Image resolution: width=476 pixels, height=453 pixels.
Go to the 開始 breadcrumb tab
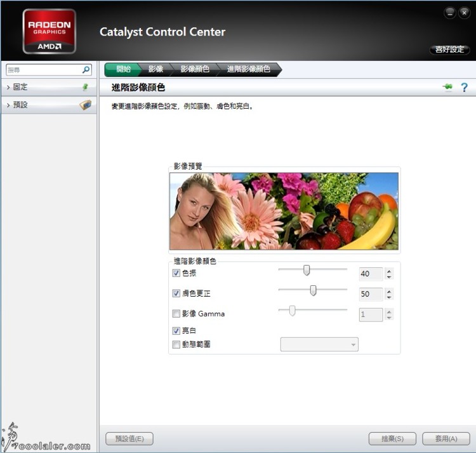tap(123, 69)
